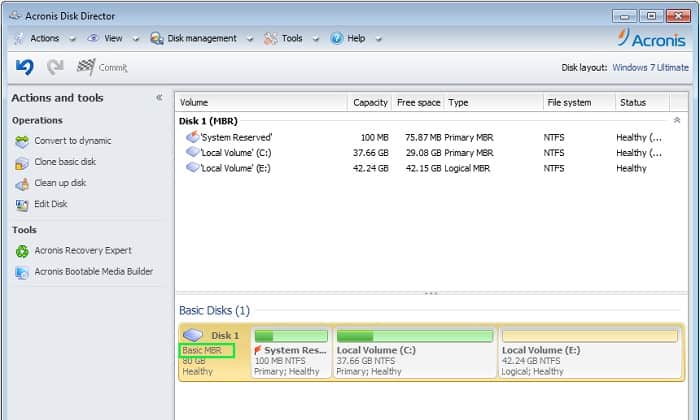This screenshot has height=420, width=700.
Task: Sort by the File system column header
Action: [x=579, y=102]
